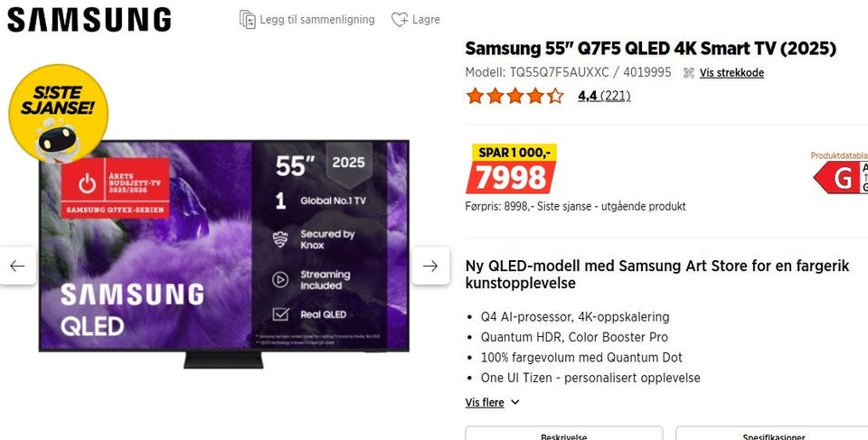Click the Vis strekkode link

tap(731, 72)
